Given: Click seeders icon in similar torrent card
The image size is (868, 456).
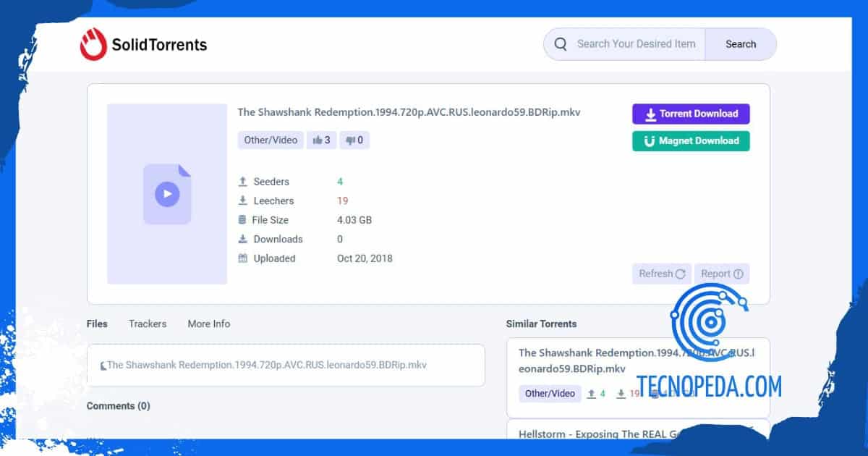Looking at the screenshot, I should pyautogui.click(x=592, y=394).
